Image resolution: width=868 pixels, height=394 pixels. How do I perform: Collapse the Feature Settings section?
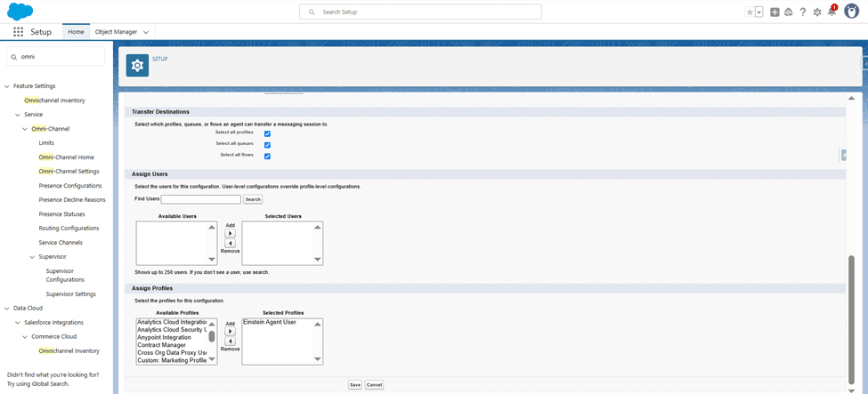(x=7, y=86)
